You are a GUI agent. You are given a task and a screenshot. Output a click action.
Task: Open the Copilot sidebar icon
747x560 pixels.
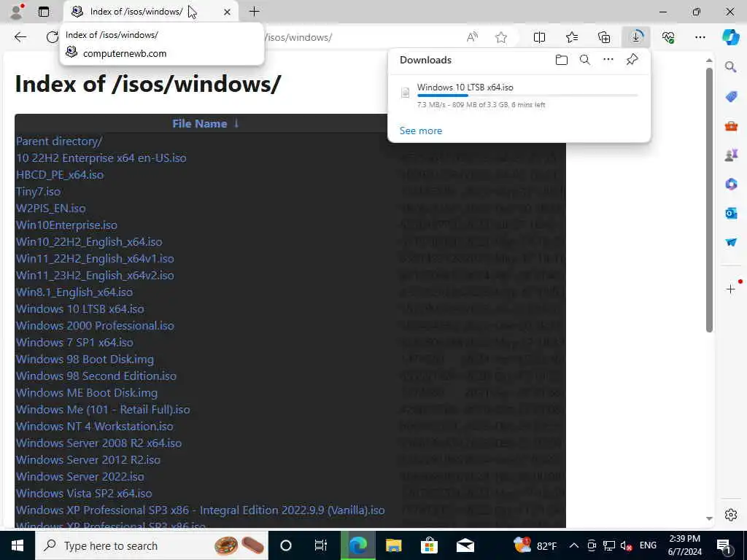point(730,37)
